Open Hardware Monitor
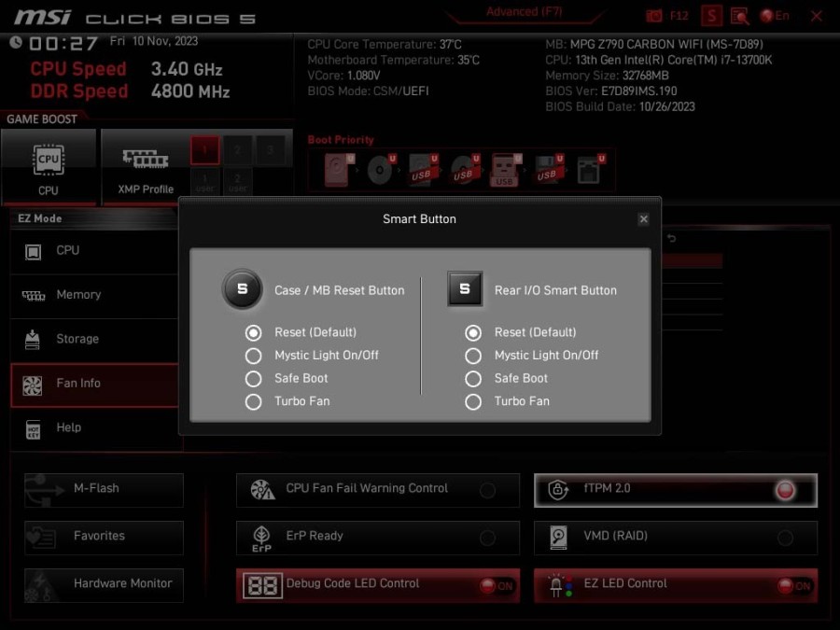 (104, 585)
